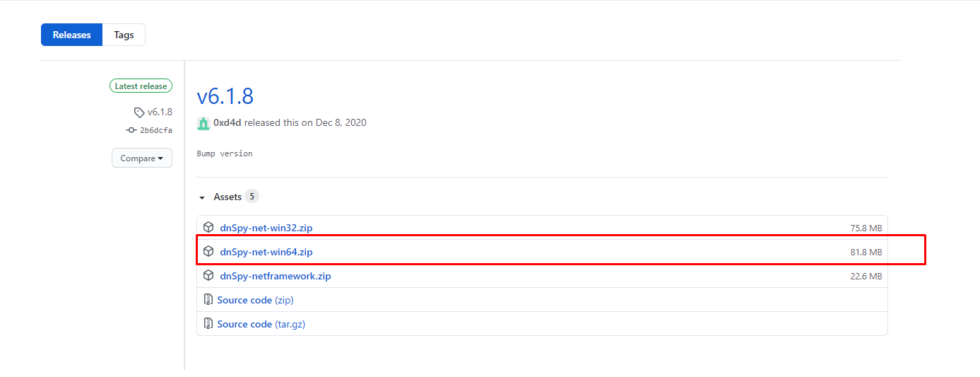Click the tag icon beside v6.1.8
The width and height of the screenshot is (980, 377).
139,112
